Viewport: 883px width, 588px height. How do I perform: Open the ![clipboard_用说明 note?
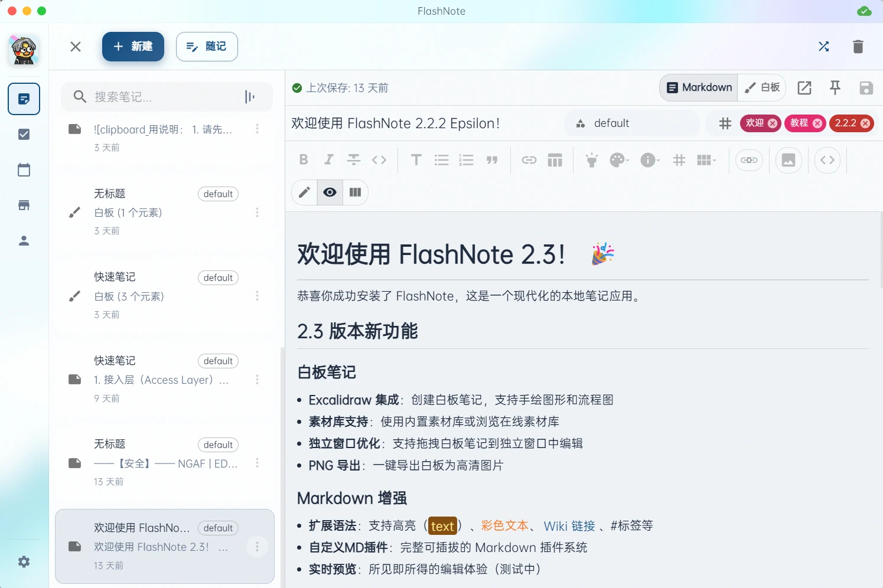pos(164,137)
